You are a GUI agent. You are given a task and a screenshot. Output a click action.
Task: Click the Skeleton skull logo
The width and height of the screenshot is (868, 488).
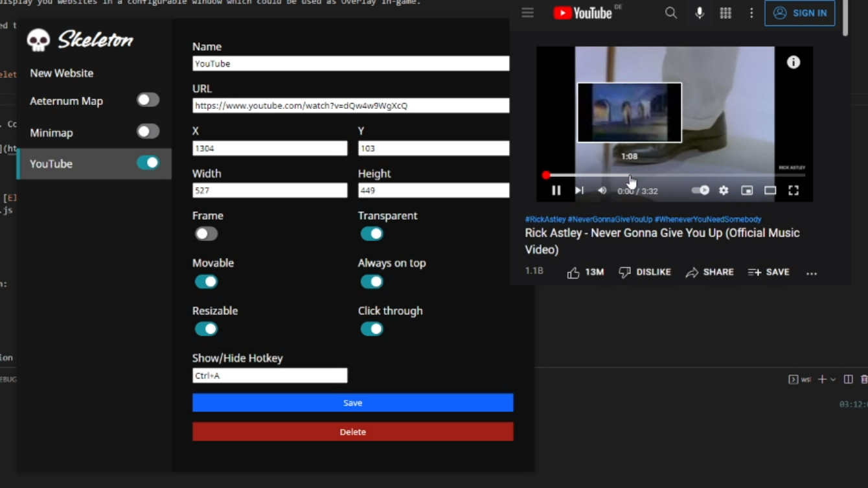[x=38, y=40]
